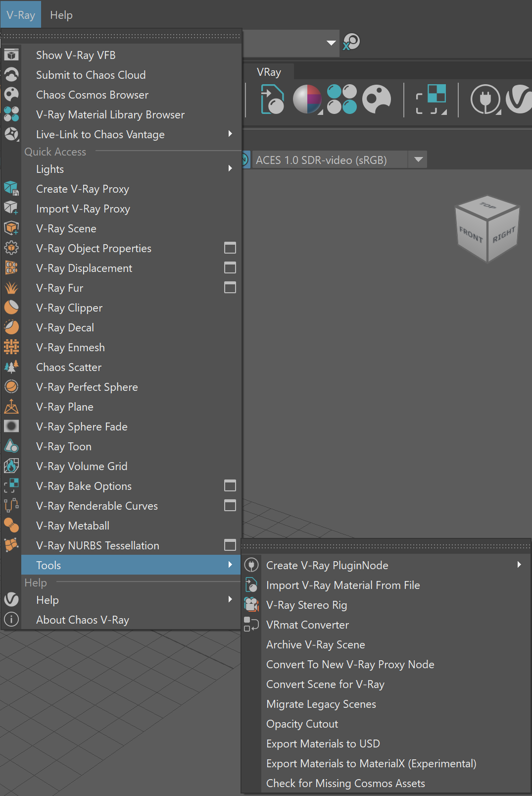This screenshot has width=532, height=796.
Task: Click RIGHT face of the view cube
Action: tap(503, 234)
